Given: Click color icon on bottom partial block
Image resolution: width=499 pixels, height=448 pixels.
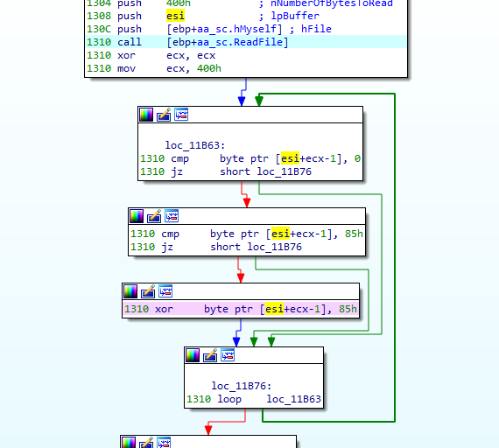Looking at the screenshot, I should pyautogui.click(x=129, y=443).
